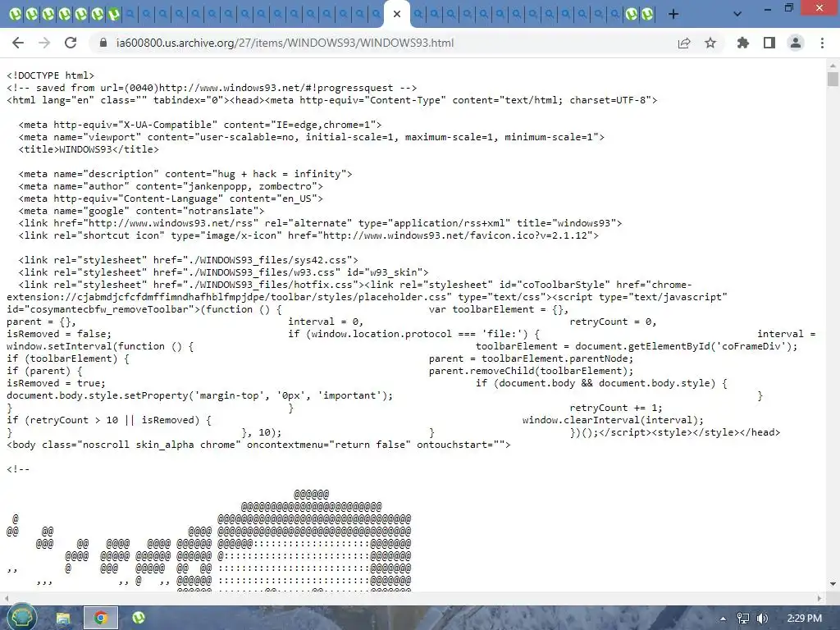Click the network status tray icon
This screenshot has width=840, height=630.
click(743, 619)
